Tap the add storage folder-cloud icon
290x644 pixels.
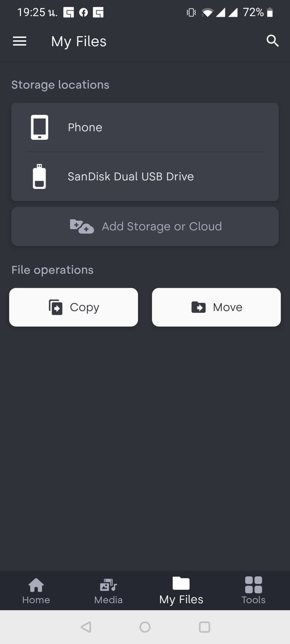82,226
